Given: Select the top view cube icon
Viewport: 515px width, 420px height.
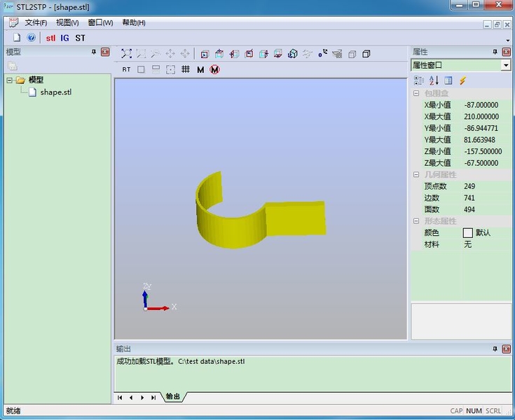Looking at the screenshot, I should pyautogui.click(x=219, y=53).
